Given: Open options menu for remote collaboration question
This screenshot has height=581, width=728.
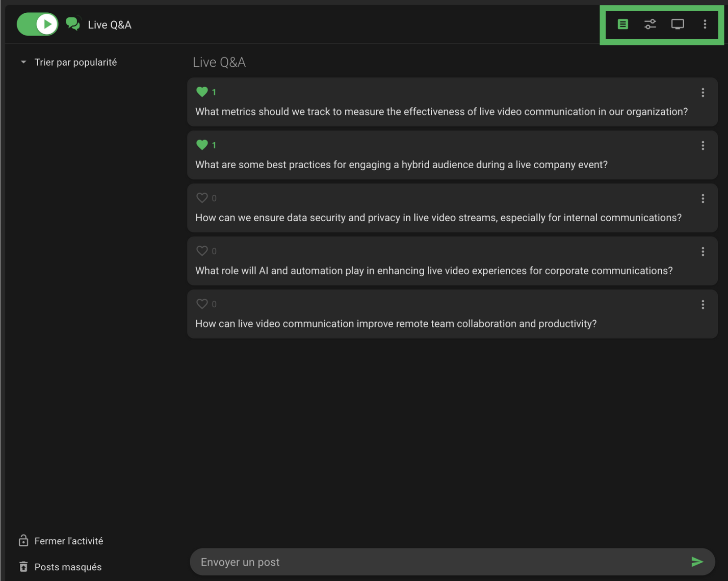Looking at the screenshot, I should [703, 304].
